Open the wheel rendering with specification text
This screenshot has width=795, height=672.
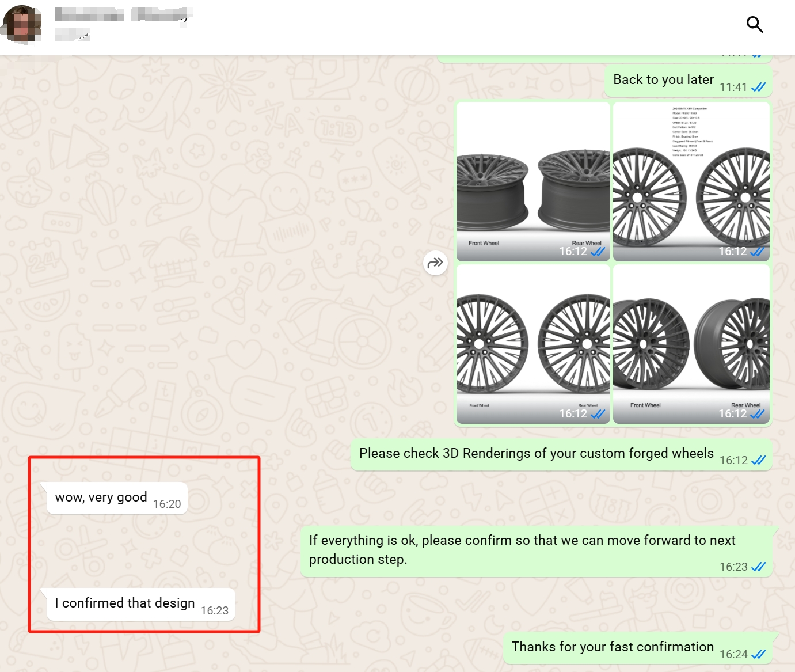coord(691,181)
